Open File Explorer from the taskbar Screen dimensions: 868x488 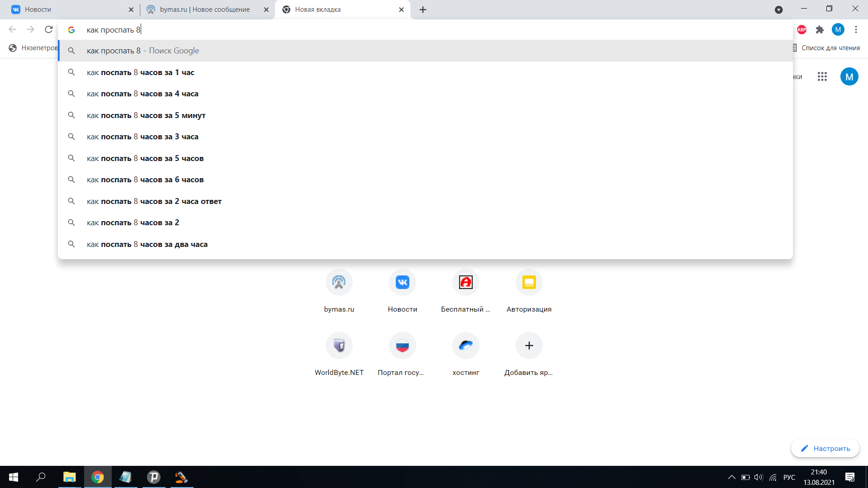pos(69,477)
